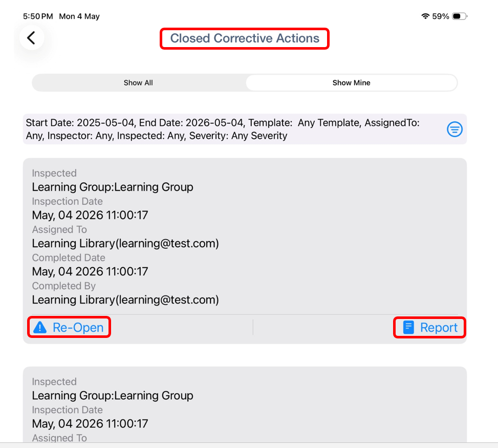This screenshot has height=448, width=498.
Task: Go back using the back arrow
Action: 31,38
